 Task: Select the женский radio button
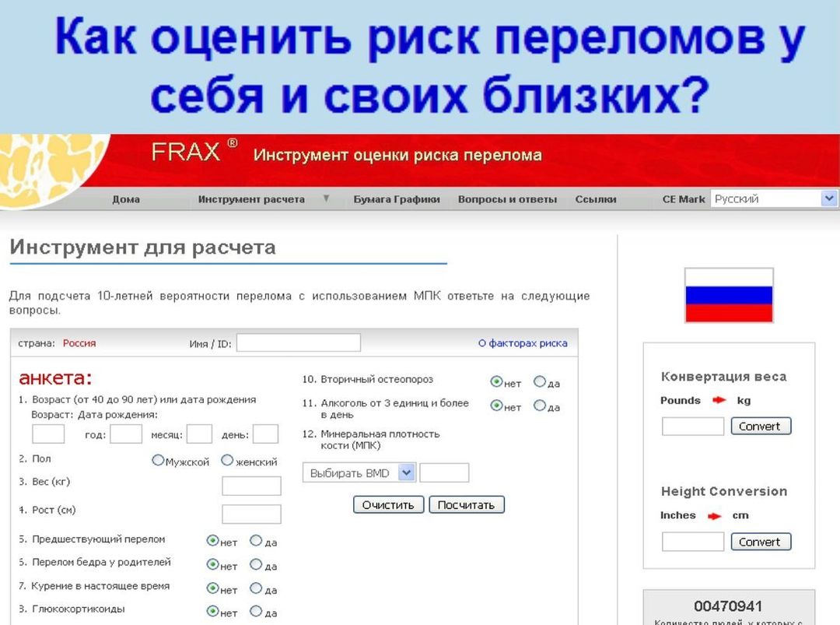pyautogui.click(x=227, y=460)
